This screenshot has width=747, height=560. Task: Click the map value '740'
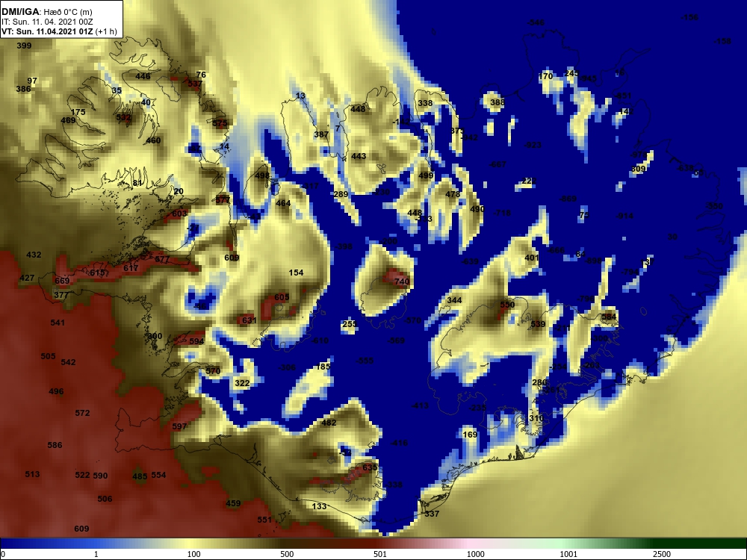point(402,281)
